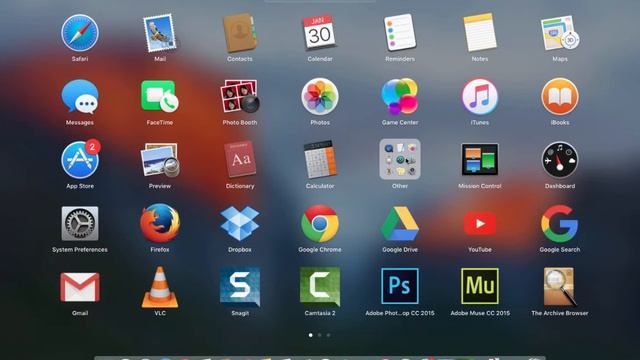
Task: Open the Contacts app
Action: click(240, 33)
